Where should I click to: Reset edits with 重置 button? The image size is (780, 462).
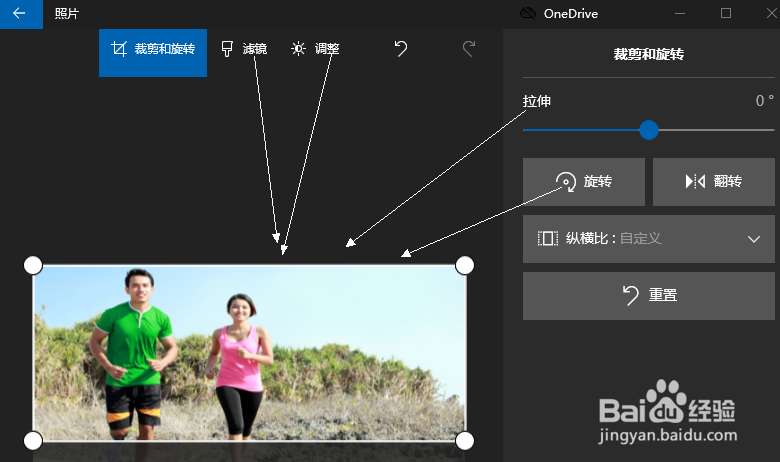point(649,295)
